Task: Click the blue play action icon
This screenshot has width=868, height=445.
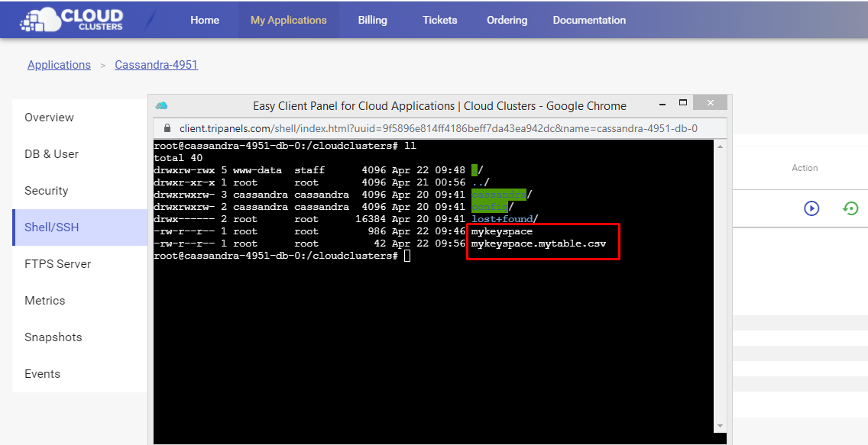Action: [x=811, y=208]
